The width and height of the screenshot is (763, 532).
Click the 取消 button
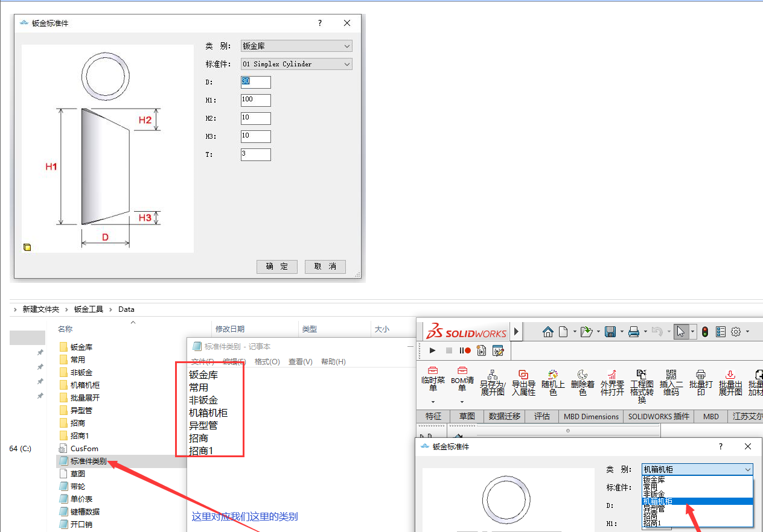325,267
